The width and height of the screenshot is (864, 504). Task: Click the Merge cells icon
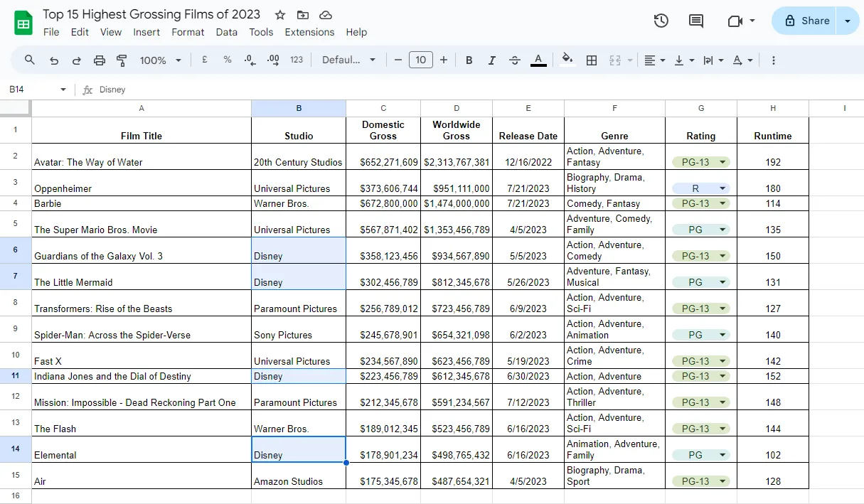pyautogui.click(x=616, y=60)
